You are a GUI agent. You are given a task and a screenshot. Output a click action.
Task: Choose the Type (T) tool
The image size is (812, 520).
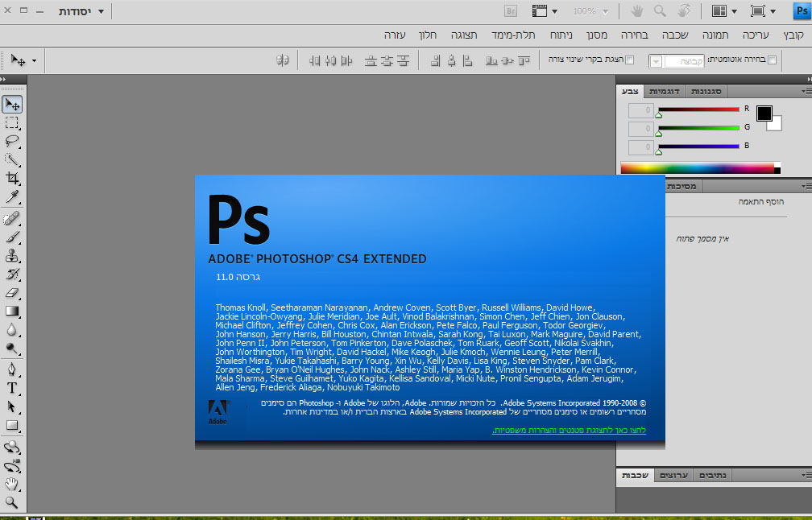(12, 388)
